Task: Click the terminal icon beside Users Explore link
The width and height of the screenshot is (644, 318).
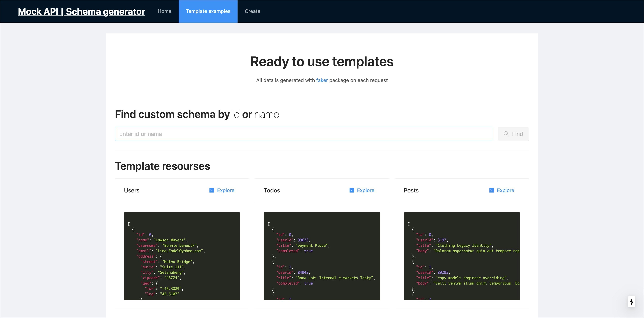Action: (211, 190)
